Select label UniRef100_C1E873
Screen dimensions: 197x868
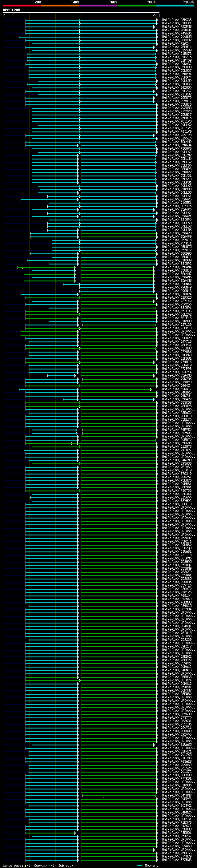[x=177, y=54]
